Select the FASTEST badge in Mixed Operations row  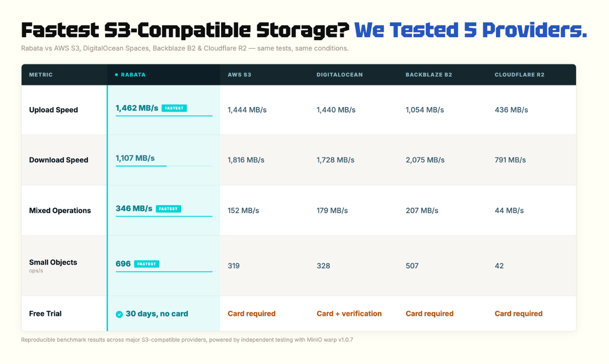coord(168,209)
